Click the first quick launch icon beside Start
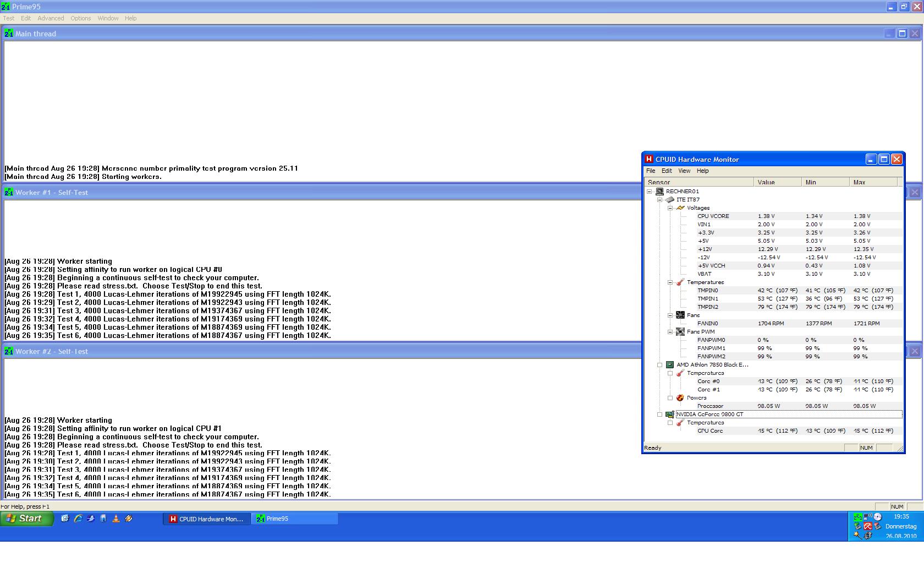 coord(65,519)
